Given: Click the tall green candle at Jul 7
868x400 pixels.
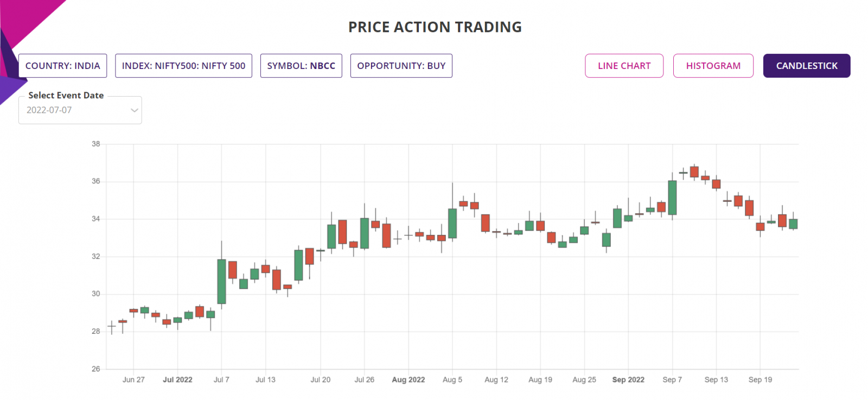Looking at the screenshot, I should pyautogui.click(x=221, y=281).
